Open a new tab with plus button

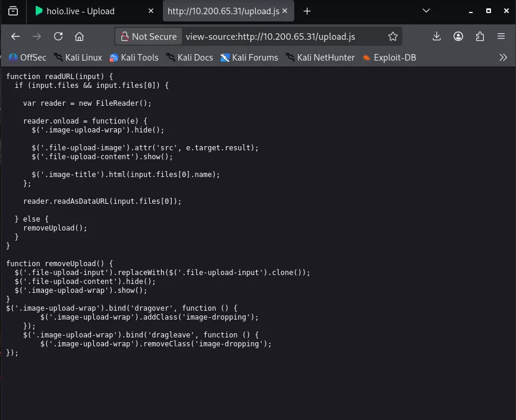(307, 11)
